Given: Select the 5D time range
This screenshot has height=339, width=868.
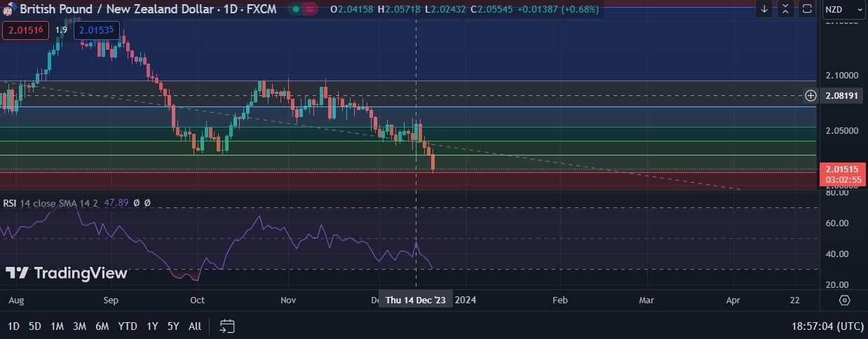Looking at the screenshot, I should tap(35, 326).
